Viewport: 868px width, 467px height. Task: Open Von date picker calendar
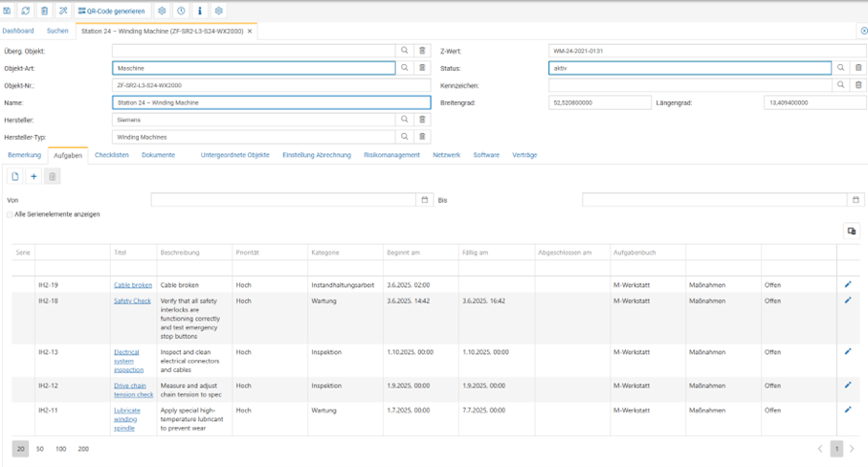pyautogui.click(x=425, y=200)
